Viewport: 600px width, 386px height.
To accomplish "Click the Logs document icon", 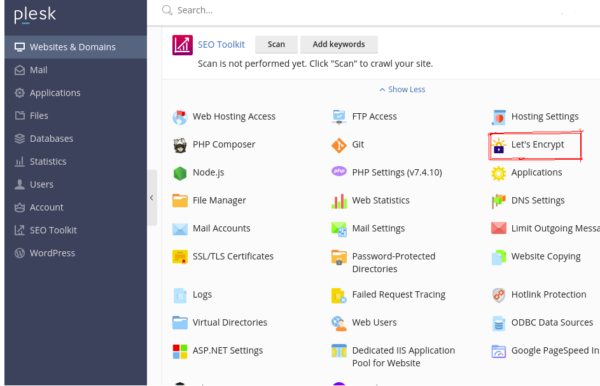I will pos(179,295).
